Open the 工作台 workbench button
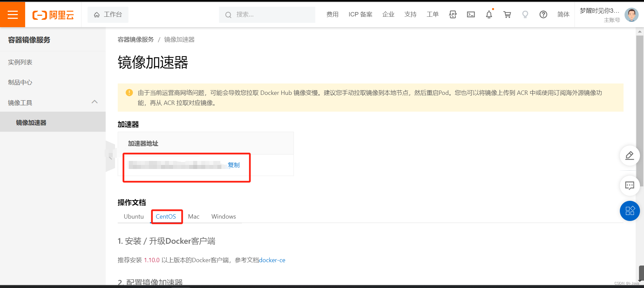 pos(108,14)
